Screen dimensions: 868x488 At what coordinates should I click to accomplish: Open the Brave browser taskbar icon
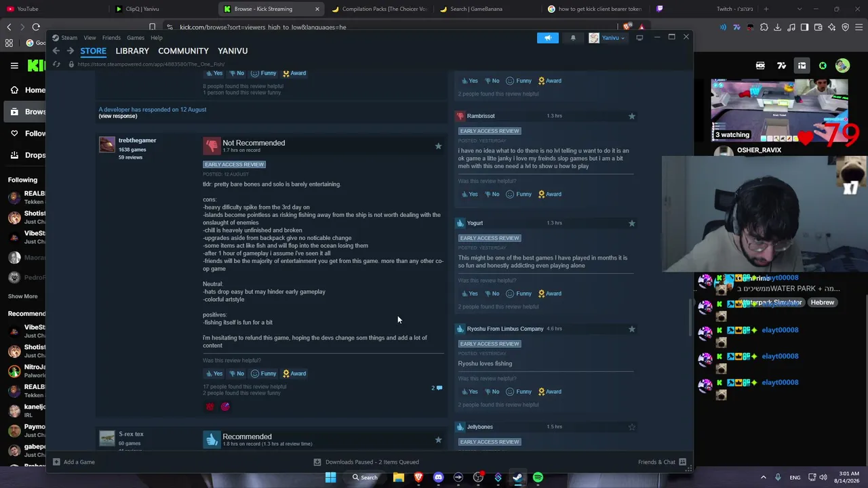click(418, 477)
